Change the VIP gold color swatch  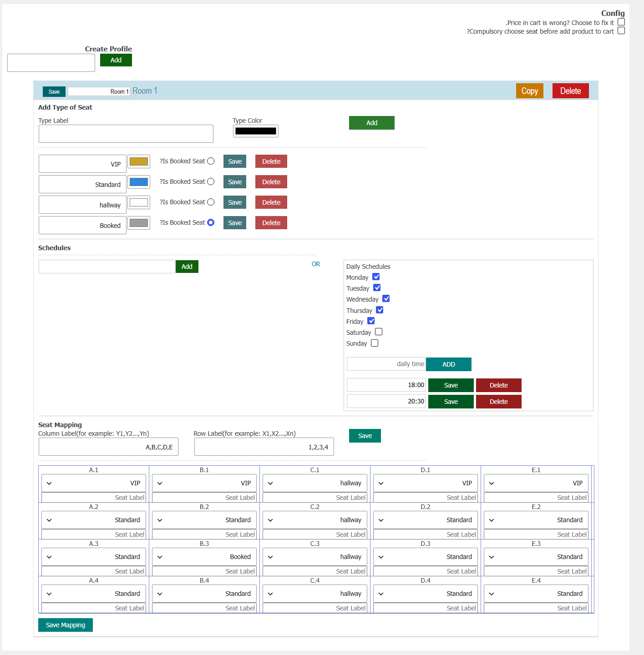(139, 161)
